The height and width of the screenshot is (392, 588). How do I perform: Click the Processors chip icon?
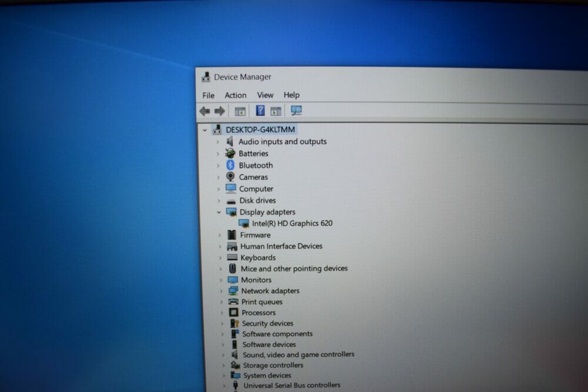tap(233, 312)
